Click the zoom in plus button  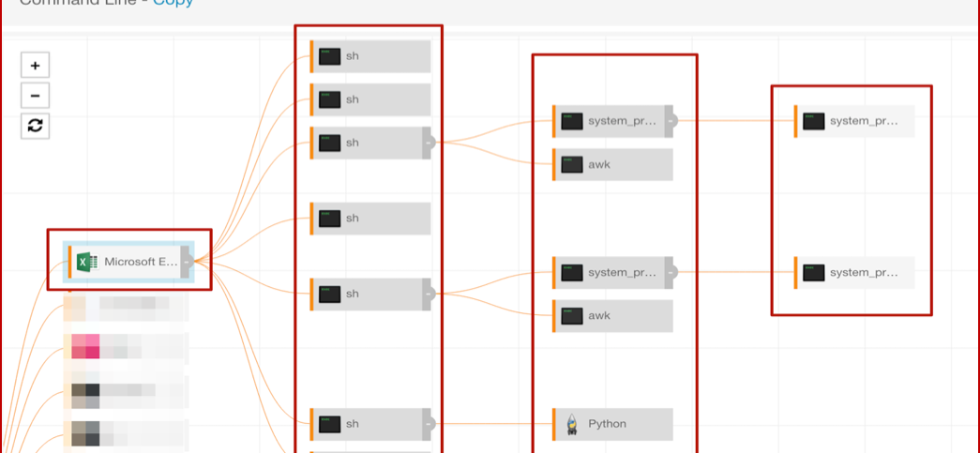point(35,66)
